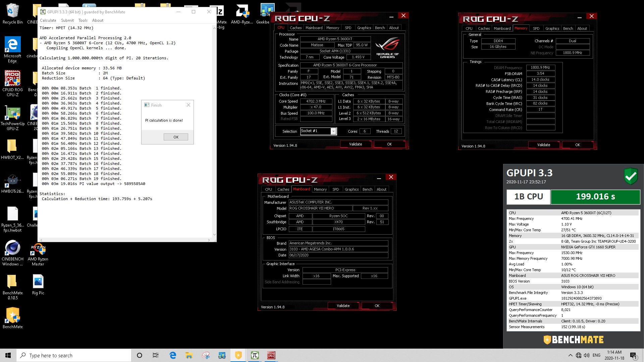Click the snipping tool taskbar icon
The width and height of the screenshot is (644, 362).
[205, 355]
